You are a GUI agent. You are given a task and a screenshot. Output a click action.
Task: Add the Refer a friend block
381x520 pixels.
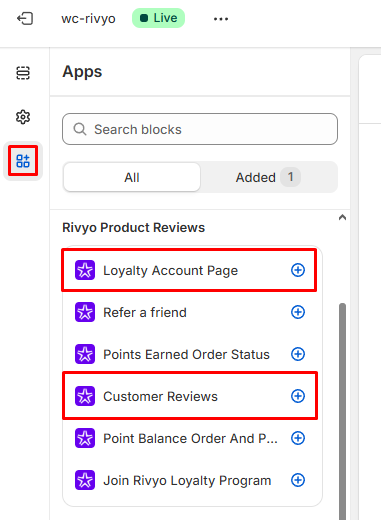coord(298,312)
